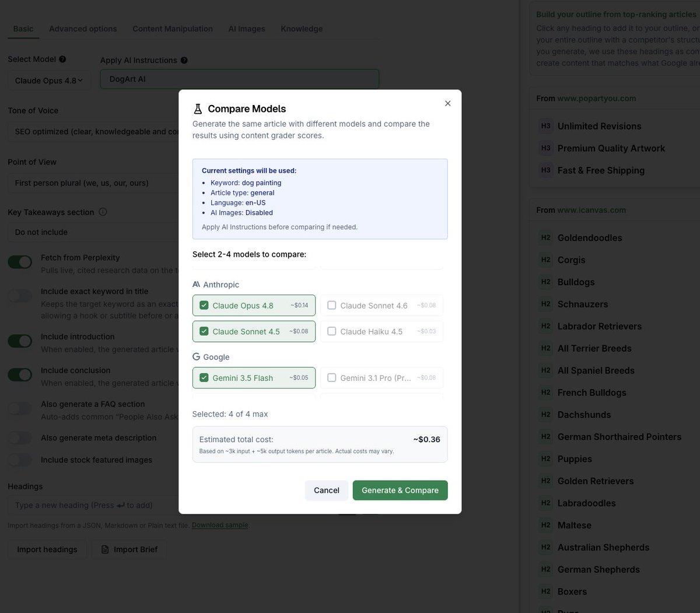
Task: Switch to the Advanced options tab
Action: [83, 29]
